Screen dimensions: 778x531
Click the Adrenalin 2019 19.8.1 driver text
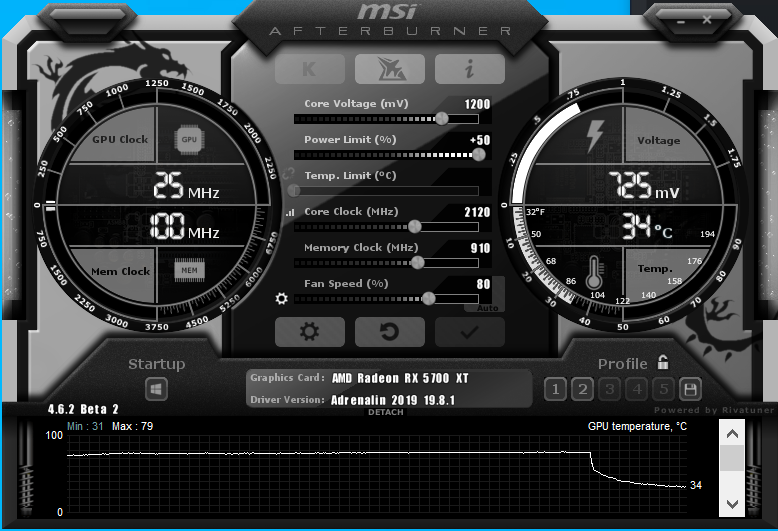[x=393, y=400]
